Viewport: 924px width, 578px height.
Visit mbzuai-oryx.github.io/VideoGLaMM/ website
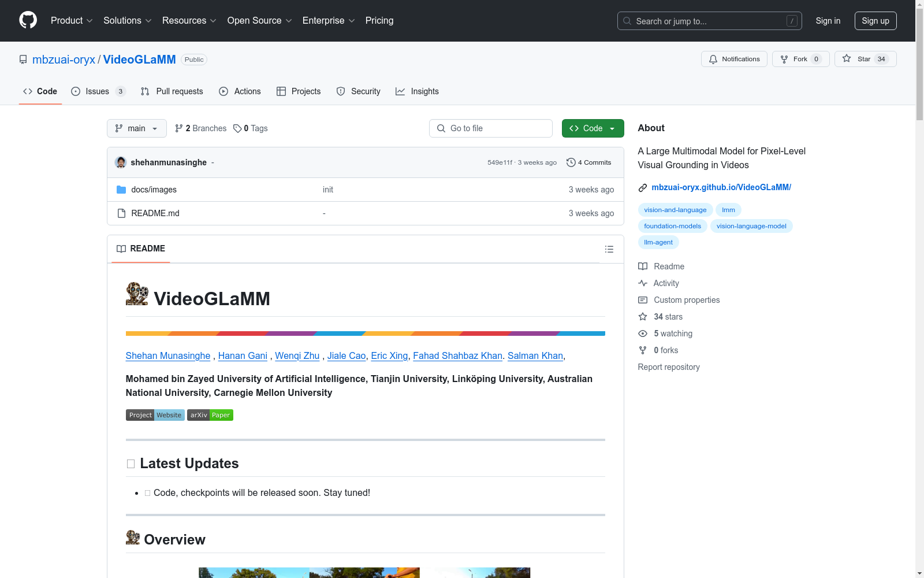721,187
